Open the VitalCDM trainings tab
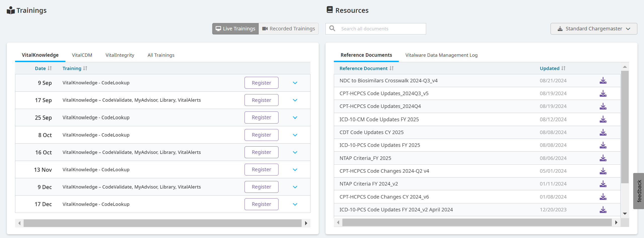The height and width of the screenshot is (238, 644). 82,55
